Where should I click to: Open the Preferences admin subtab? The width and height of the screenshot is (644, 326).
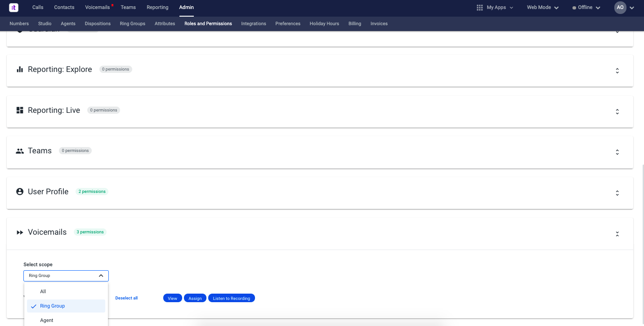click(x=288, y=23)
